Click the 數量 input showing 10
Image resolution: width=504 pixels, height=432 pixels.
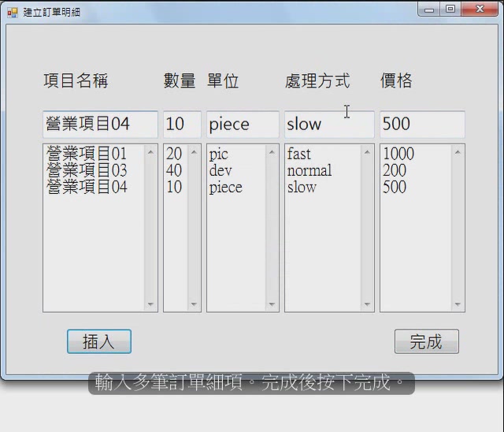pyautogui.click(x=182, y=125)
